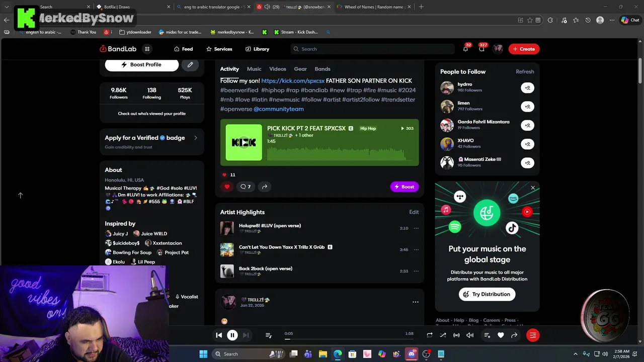This screenshot has height=362, width=644.
Task: Click the Boost Profile button
Action: click(x=141, y=65)
